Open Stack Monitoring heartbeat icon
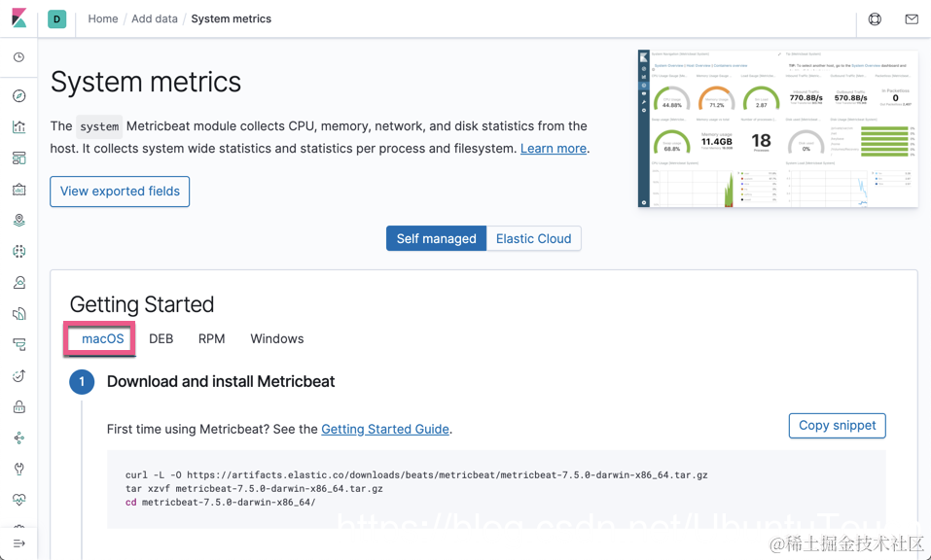Screen dimensions: 931x560 (19, 500)
